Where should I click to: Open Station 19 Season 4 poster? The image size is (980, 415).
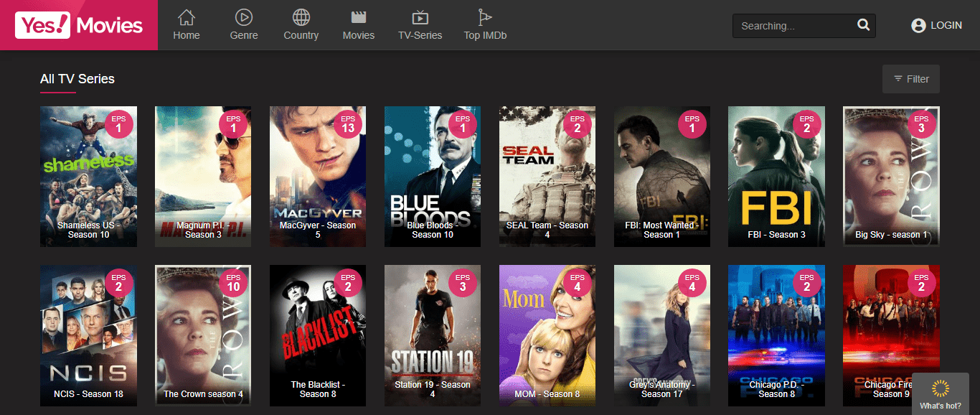pyautogui.click(x=433, y=335)
